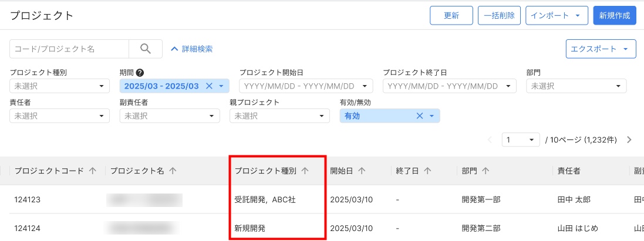Clear the 2025/03 period filter
The height and width of the screenshot is (241, 644).
209,86
